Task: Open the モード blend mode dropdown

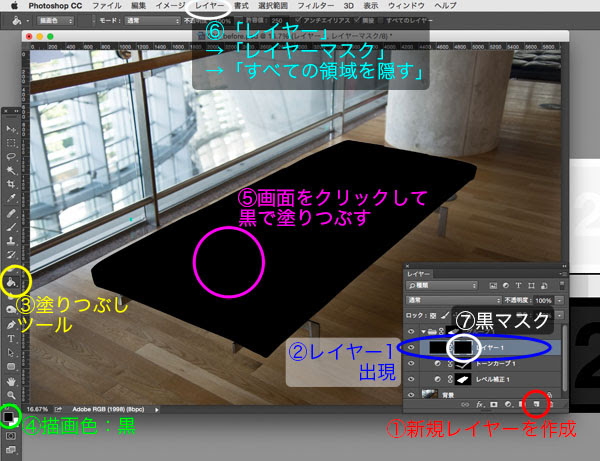Action: coord(152,21)
